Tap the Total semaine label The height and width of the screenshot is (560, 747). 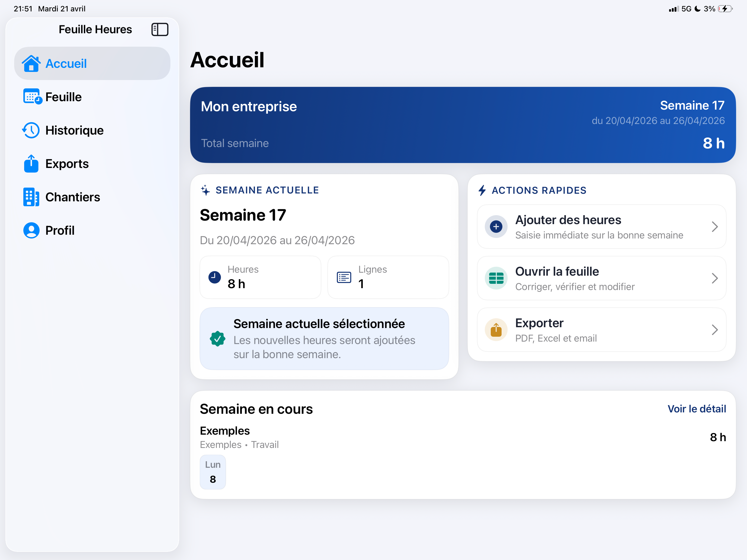tap(235, 143)
